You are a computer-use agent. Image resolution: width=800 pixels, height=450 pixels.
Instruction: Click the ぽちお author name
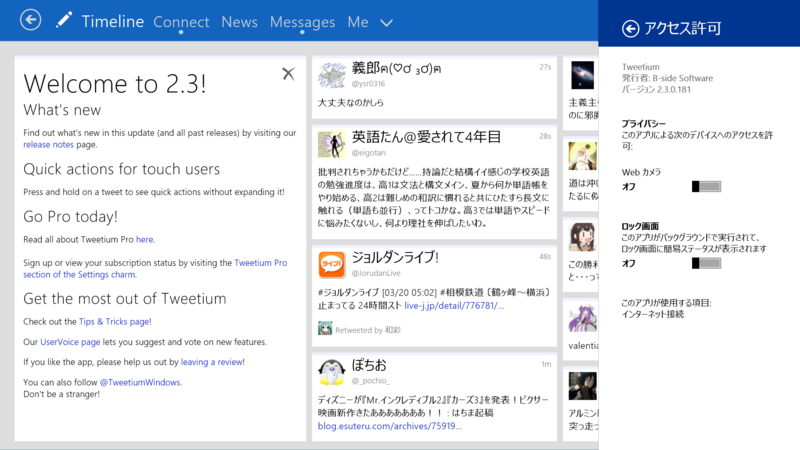[x=369, y=365]
